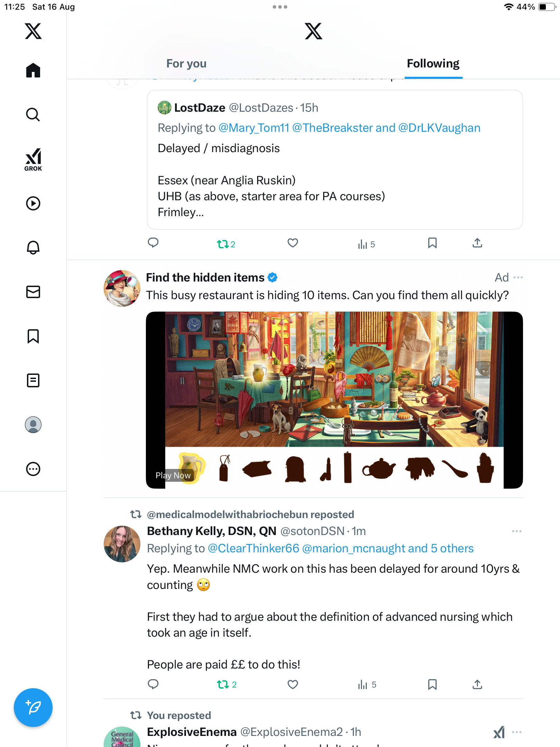Open the Video tab play icon
Image resolution: width=560 pixels, height=747 pixels.
[x=33, y=203]
